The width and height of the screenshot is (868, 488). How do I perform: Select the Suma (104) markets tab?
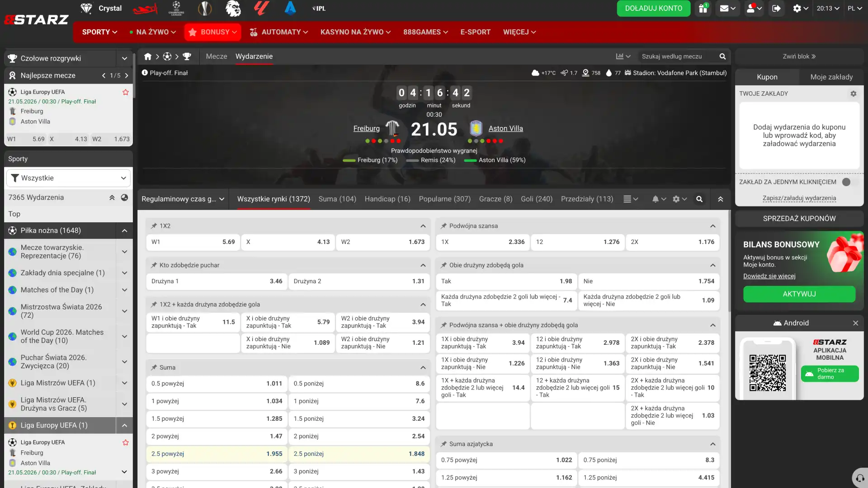(337, 199)
